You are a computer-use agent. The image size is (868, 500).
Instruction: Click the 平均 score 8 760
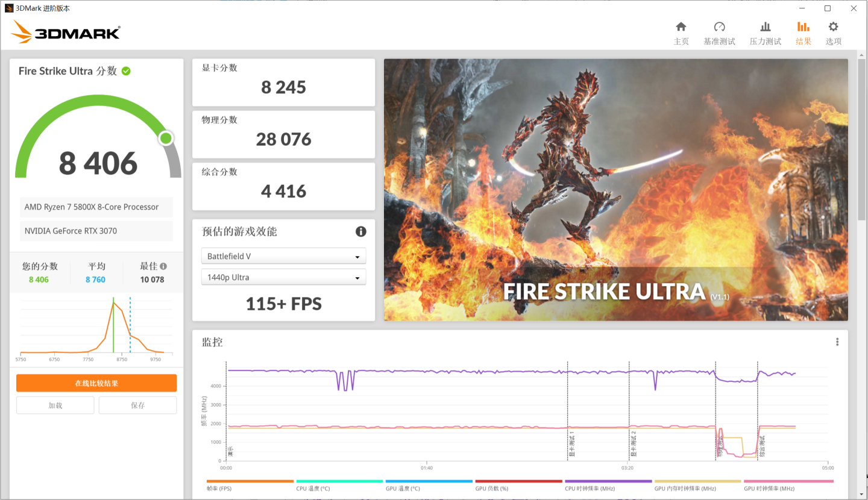96,280
